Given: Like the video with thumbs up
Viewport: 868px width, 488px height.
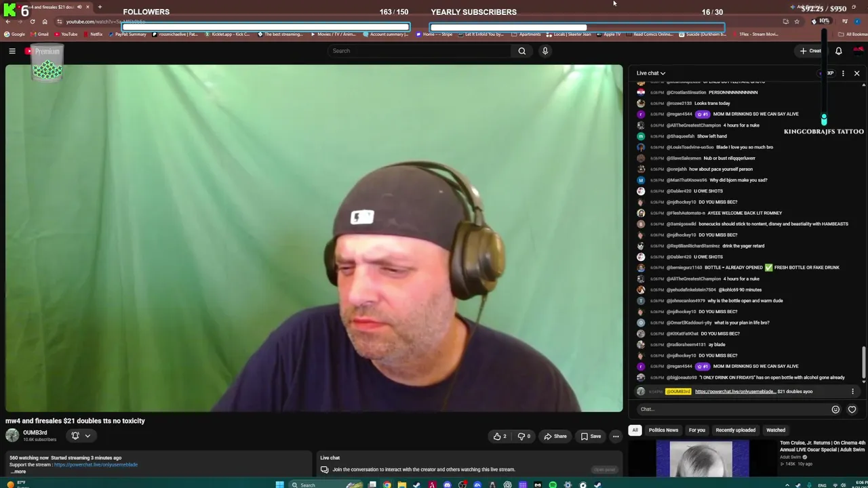Looking at the screenshot, I should pyautogui.click(x=500, y=436).
